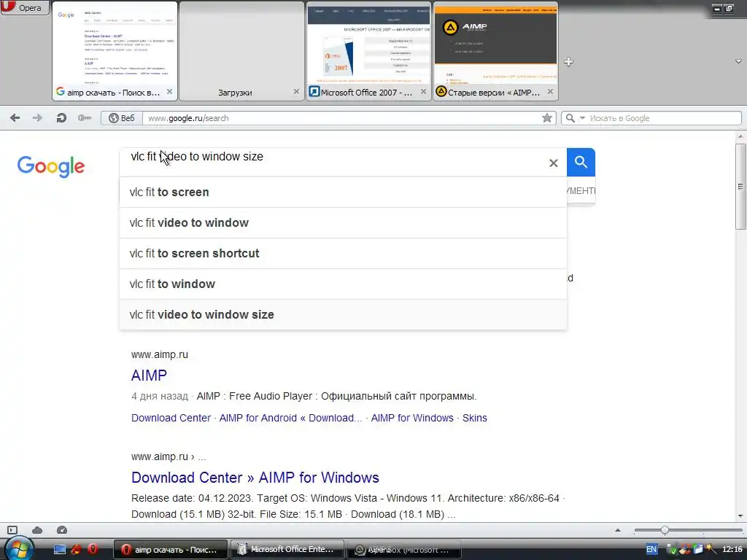This screenshot has width=747, height=560.
Task: Open Microsoft Office Enterprise taskbar button
Action: 287,550
